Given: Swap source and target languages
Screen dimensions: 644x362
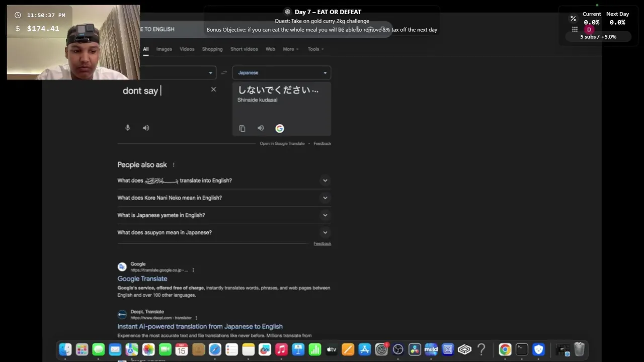Looking at the screenshot, I should (x=224, y=73).
